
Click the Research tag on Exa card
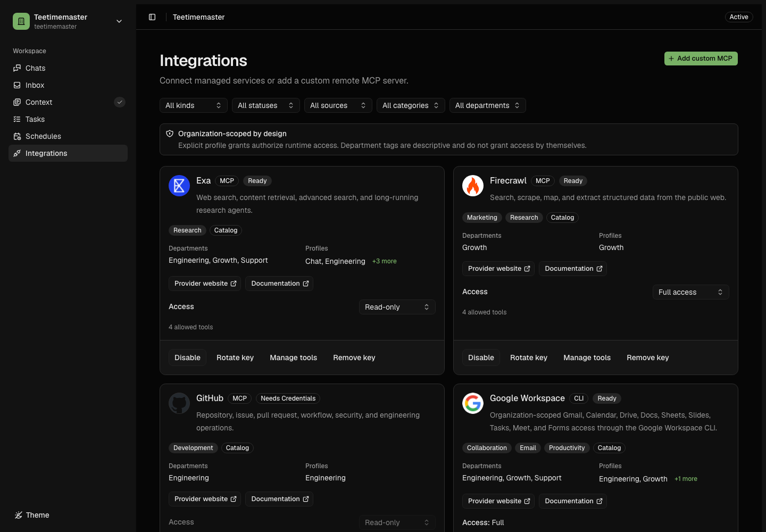click(x=187, y=230)
